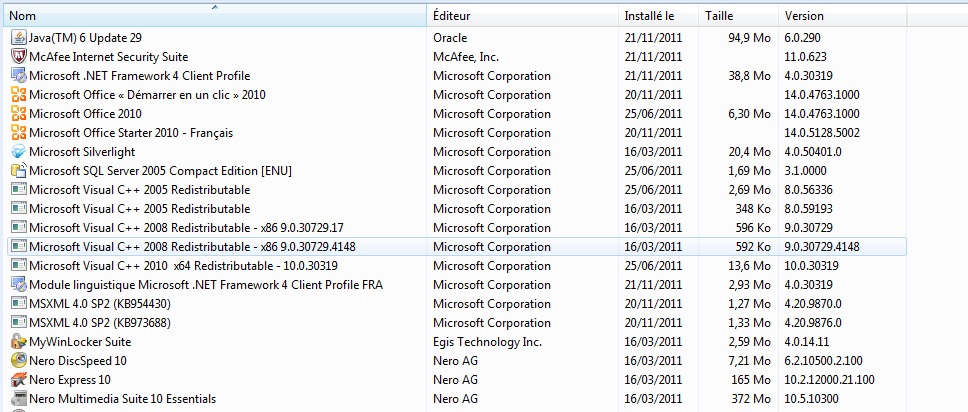Click the Nero Express 10 icon

click(18, 380)
